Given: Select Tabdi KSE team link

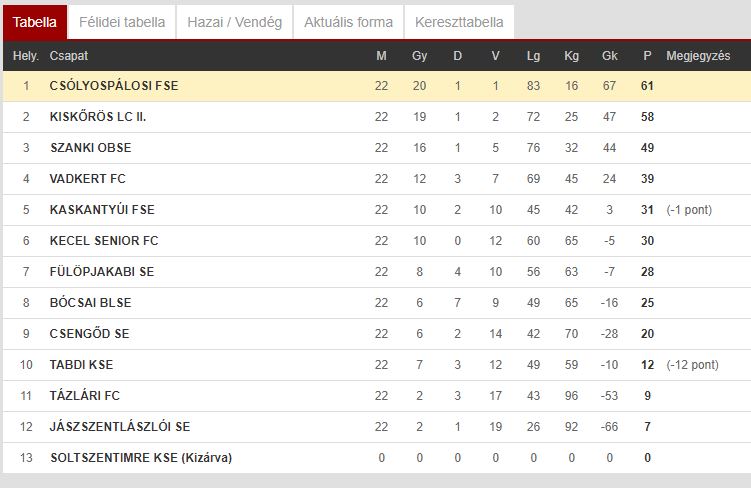Looking at the screenshot, I should (81, 364).
